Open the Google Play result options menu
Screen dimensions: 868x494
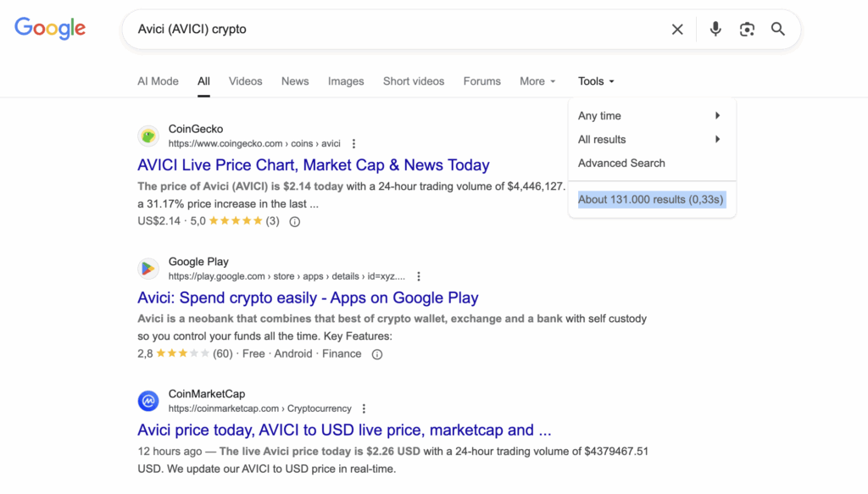point(419,276)
